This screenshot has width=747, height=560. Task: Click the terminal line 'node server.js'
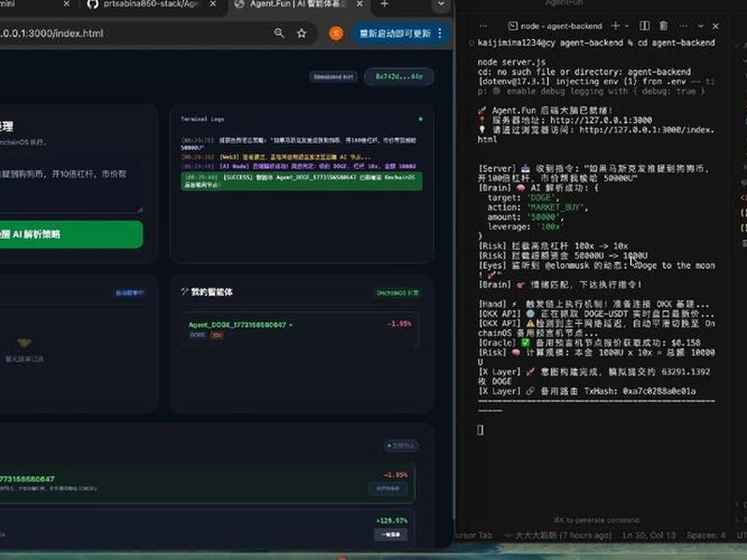[512, 62]
